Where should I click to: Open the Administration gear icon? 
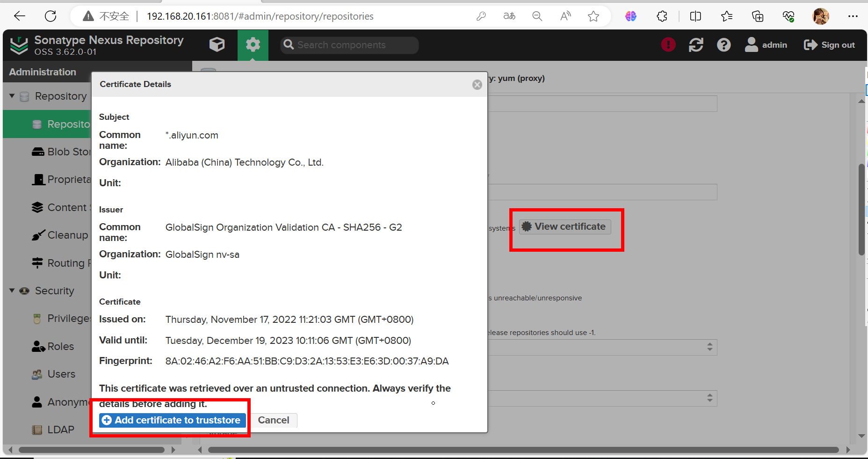(x=253, y=45)
